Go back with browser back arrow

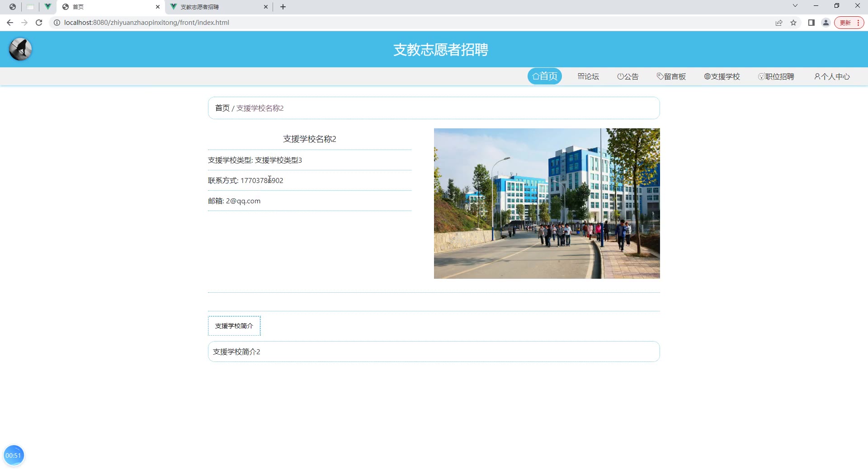click(10, 23)
